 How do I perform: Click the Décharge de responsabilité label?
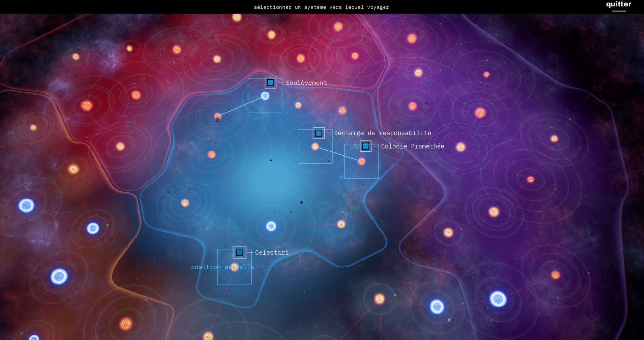tap(383, 133)
